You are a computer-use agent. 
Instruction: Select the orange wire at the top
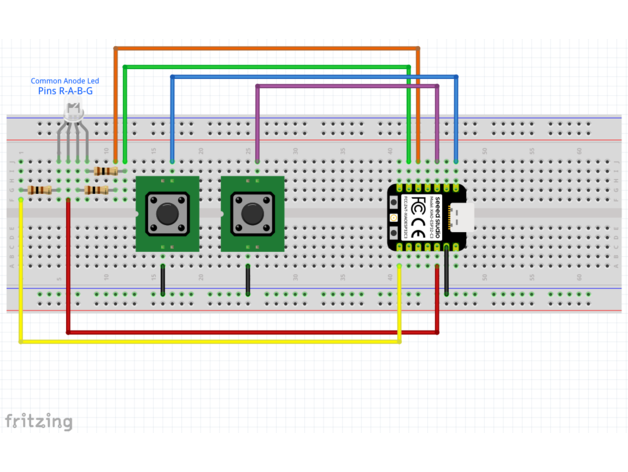(266, 48)
